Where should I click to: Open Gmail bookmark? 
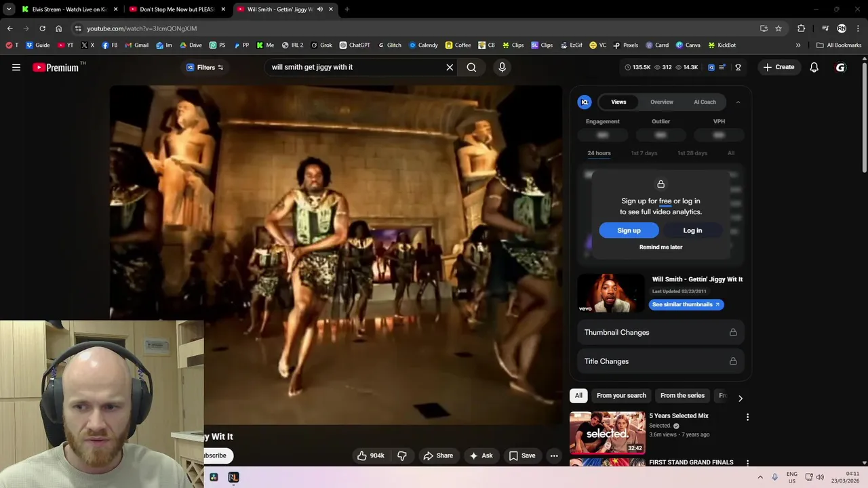136,45
